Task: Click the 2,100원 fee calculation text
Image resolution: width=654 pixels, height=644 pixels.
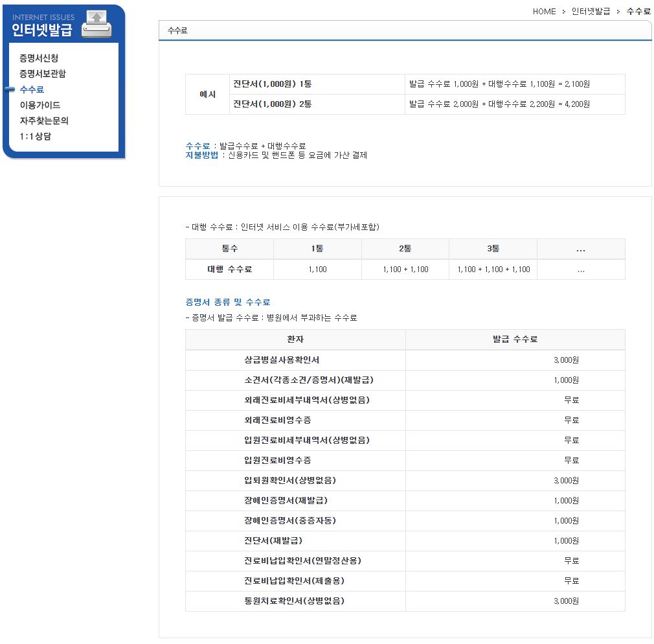Action: pyautogui.click(x=499, y=84)
